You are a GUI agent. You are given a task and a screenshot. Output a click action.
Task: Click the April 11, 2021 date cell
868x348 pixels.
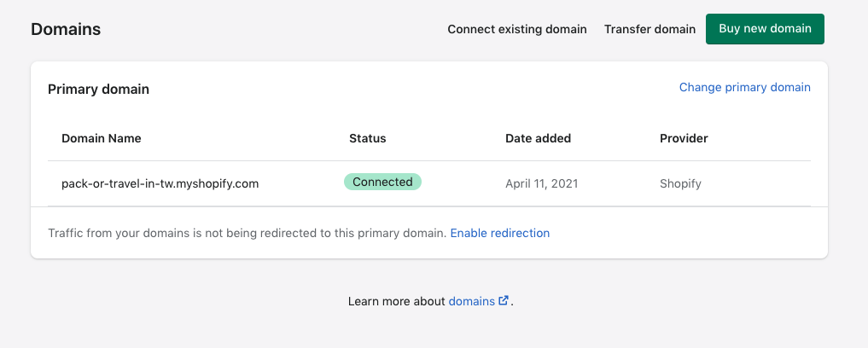[541, 183]
